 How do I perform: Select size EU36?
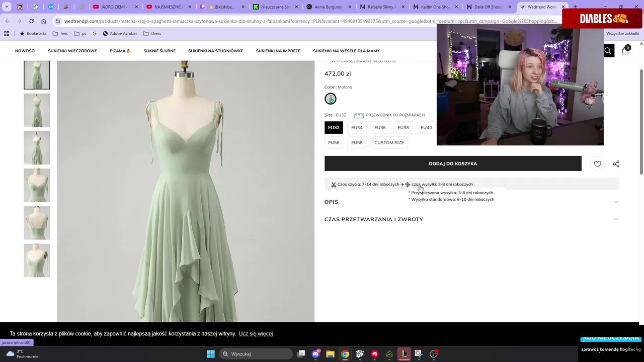coord(380,128)
